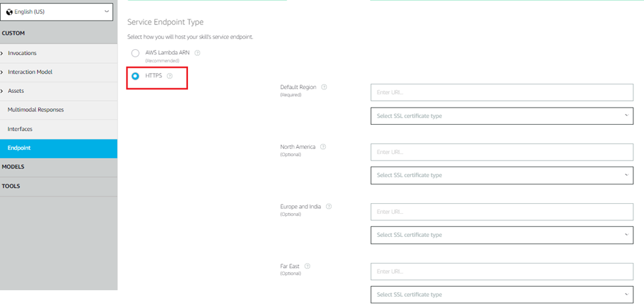Click help icon beside HTTPS option
644x308 pixels.
[x=169, y=76]
